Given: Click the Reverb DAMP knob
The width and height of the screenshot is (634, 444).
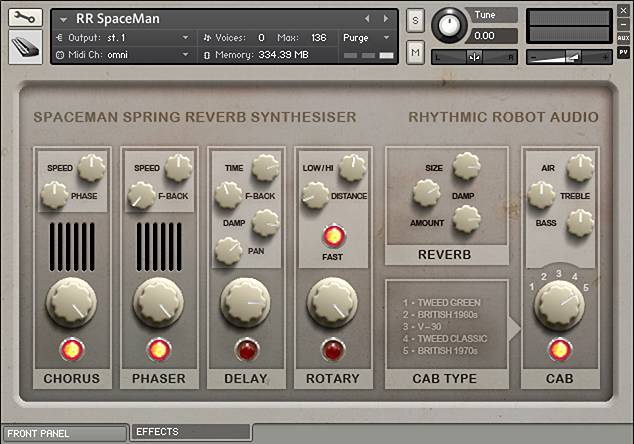Looking at the screenshot, I should click(x=427, y=193).
